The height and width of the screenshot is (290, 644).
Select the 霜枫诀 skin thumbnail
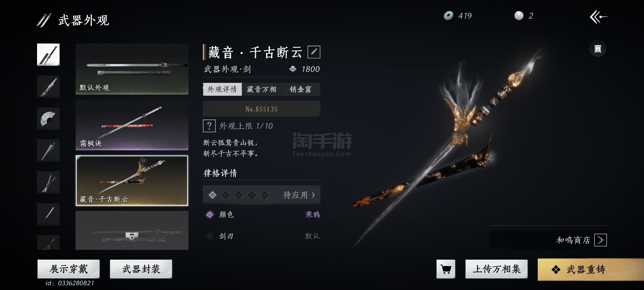(x=132, y=125)
